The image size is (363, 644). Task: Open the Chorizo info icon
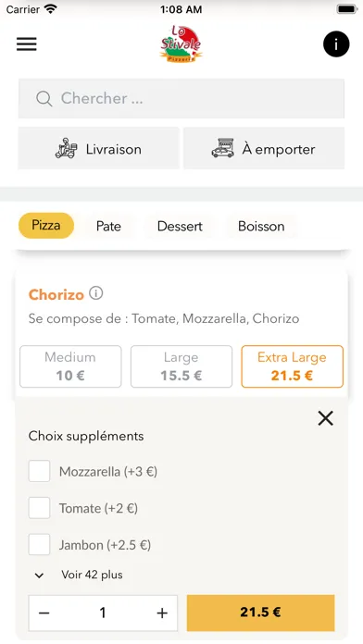[x=95, y=293]
